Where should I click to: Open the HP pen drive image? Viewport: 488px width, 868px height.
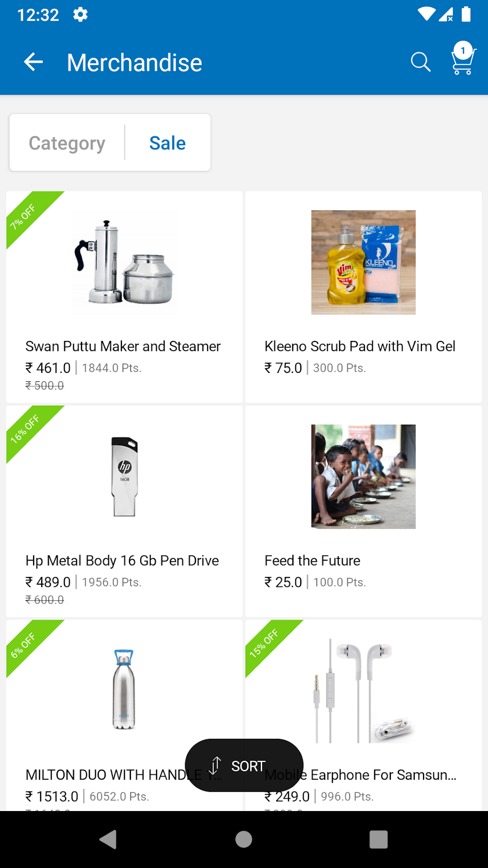pos(124,477)
